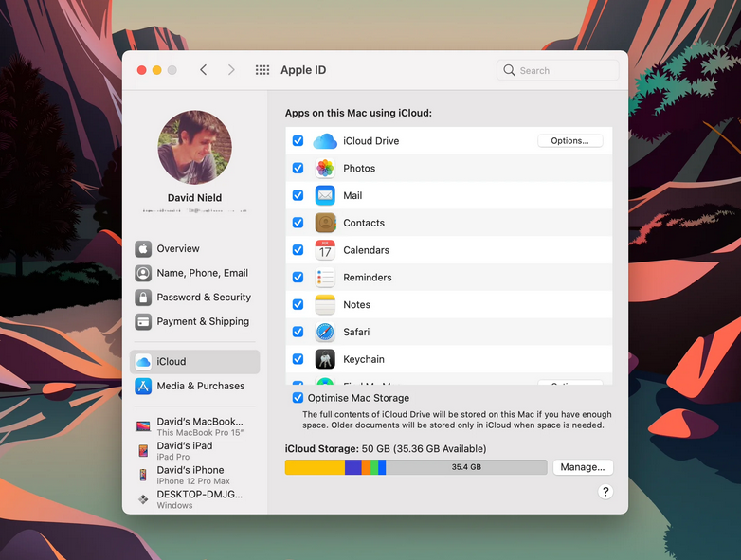
Task: Click David Nield's profile photo
Action: tap(194, 148)
